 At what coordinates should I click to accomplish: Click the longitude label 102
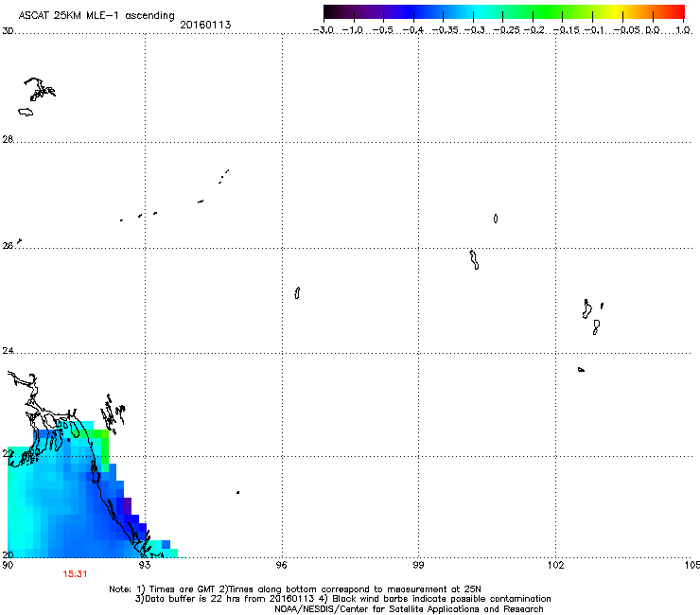pyautogui.click(x=556, y=565)
